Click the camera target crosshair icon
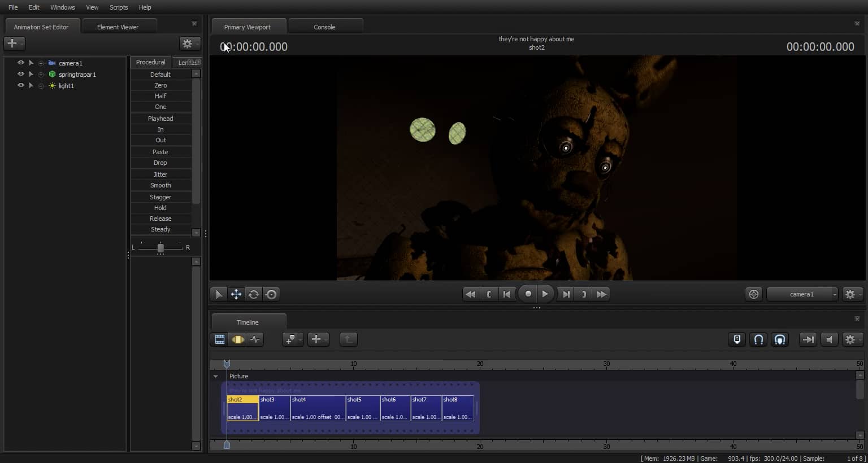The width and height of the screenshot is (868, 463). coord(754,294)
